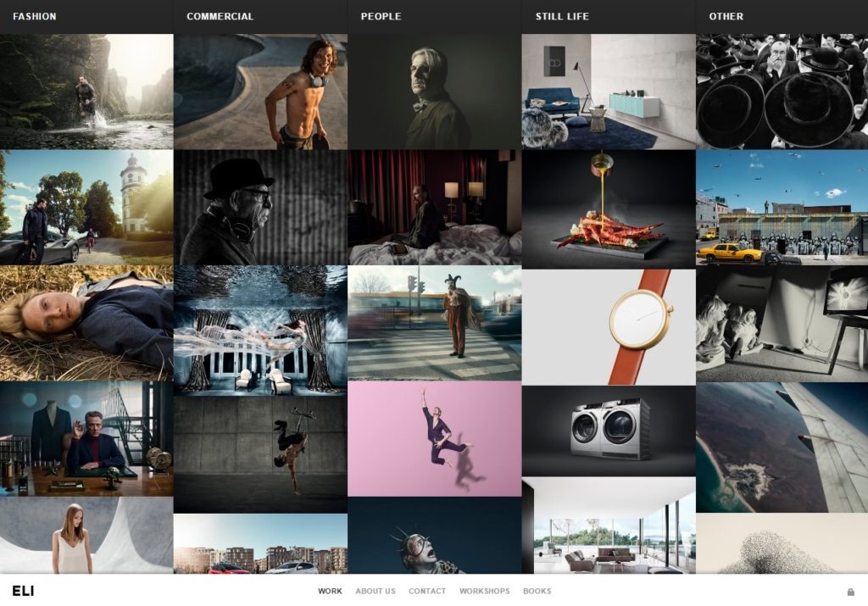
Task: Open the yellow taxi street photo
Action: click(x=782, y=208)
